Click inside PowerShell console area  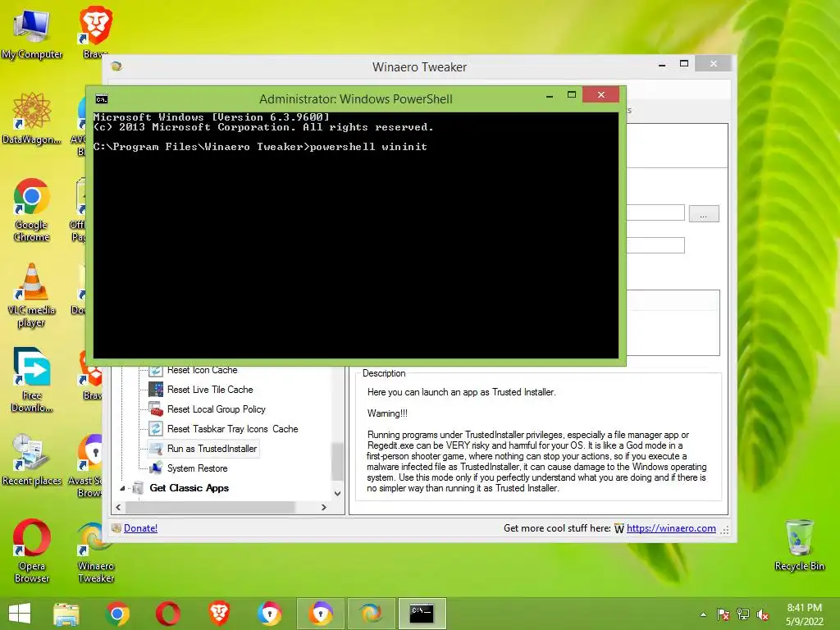coord(356,235)
